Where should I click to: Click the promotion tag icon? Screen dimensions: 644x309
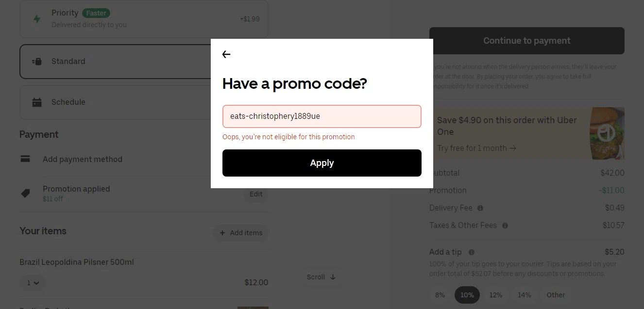pyautogui.click(x=25, y=194)
